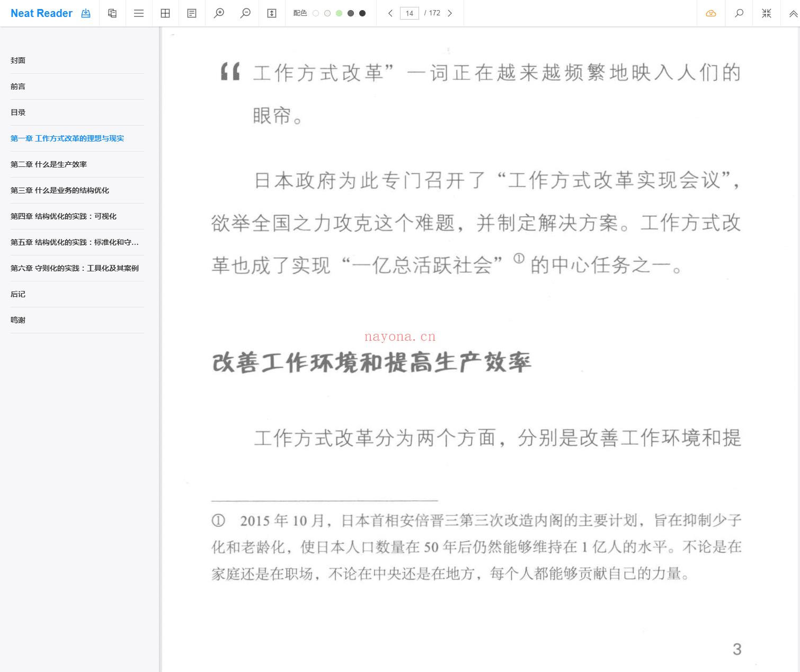Select the white color theme swatch

[x=316, y=13]
